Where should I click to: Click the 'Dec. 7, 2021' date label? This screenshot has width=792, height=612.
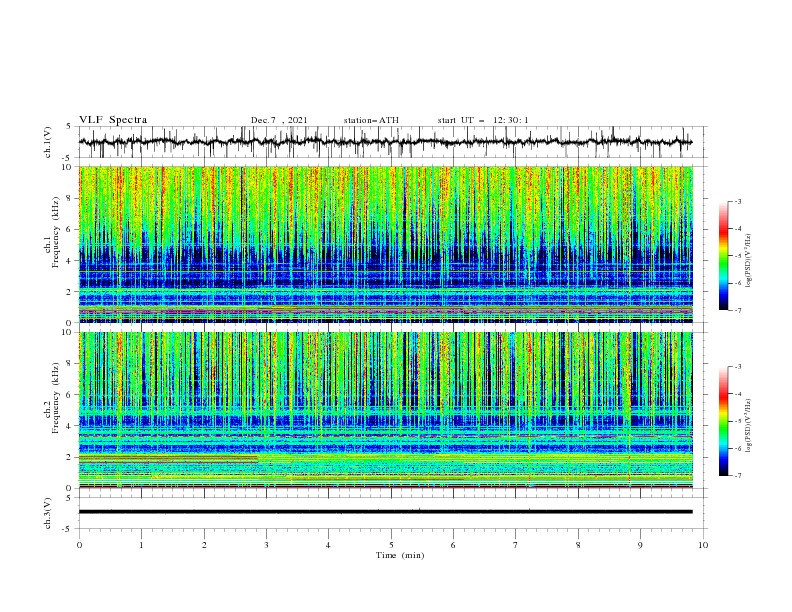pos(279,120)
